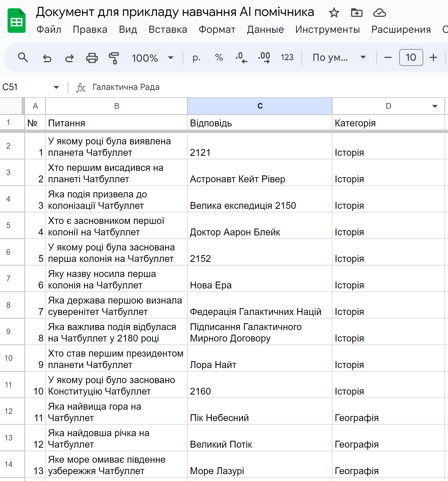
Task: Format as percent
Action: click(219, 58)
